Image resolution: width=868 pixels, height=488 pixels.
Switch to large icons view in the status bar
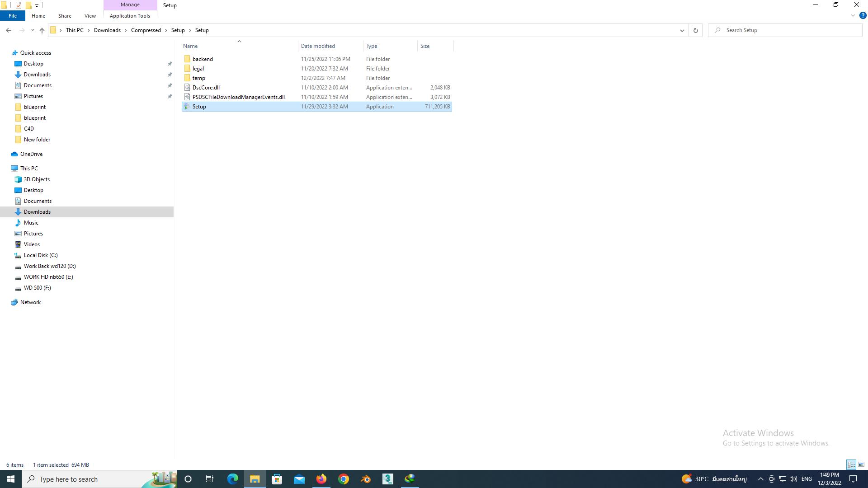pos(861,465)
